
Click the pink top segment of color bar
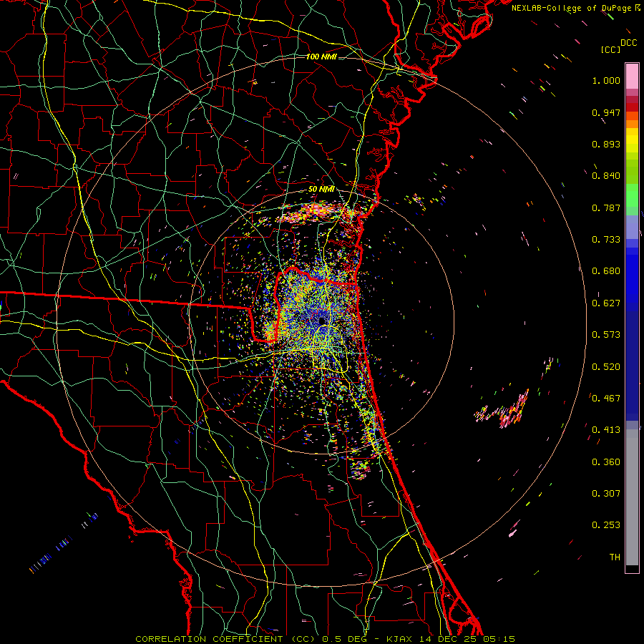pyautogui.click(x=632, y=76)
